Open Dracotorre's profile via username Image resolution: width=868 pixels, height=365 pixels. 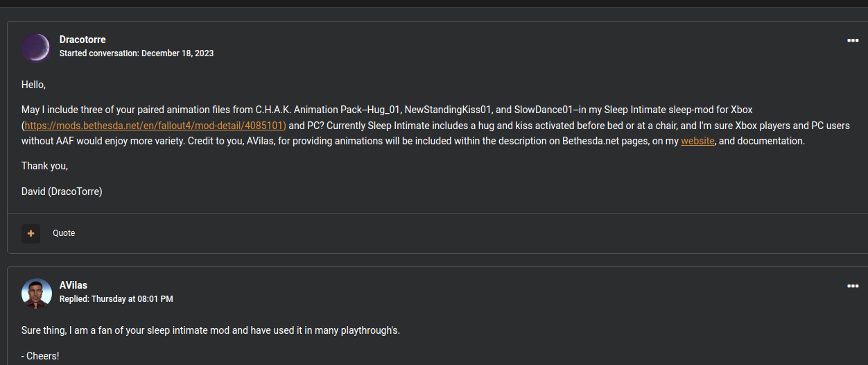tap(83, 40)
